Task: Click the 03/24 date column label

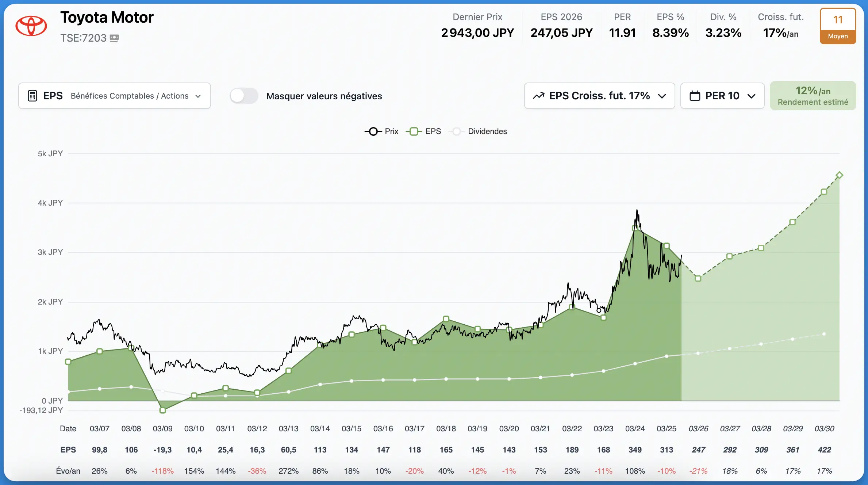Action: 635,428
